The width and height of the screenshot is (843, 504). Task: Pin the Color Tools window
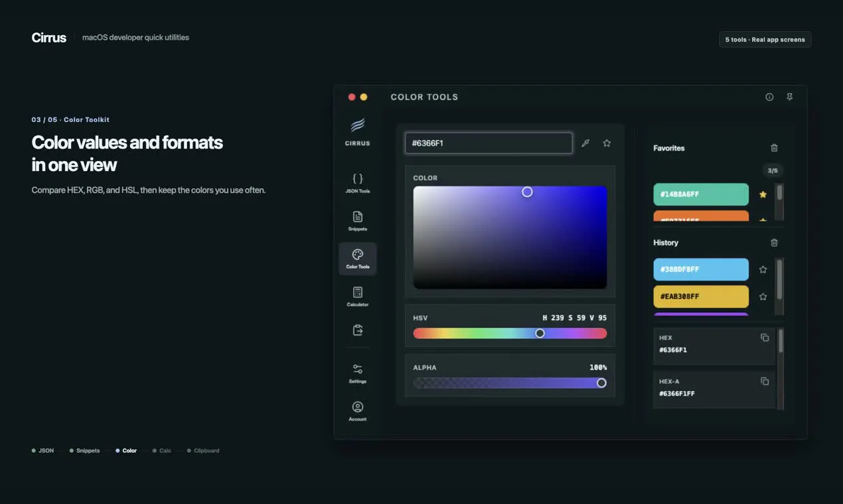point(790,97)
